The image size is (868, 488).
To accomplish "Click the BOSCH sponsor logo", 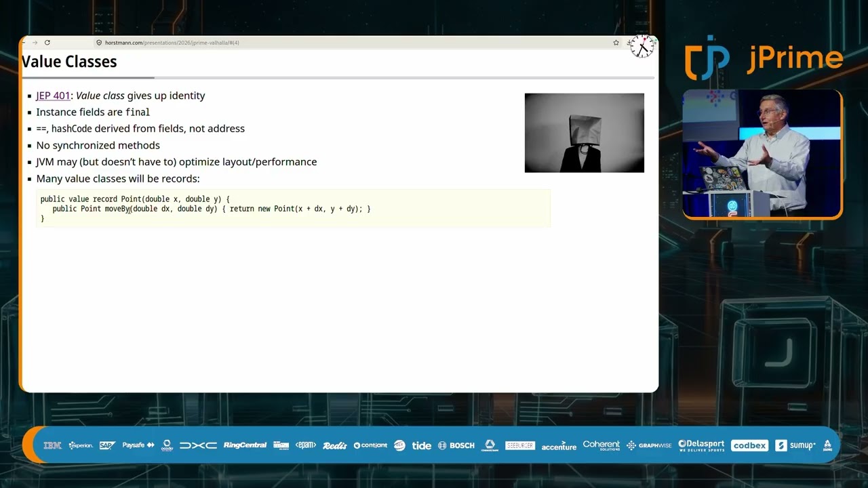I will click(456, 445).
